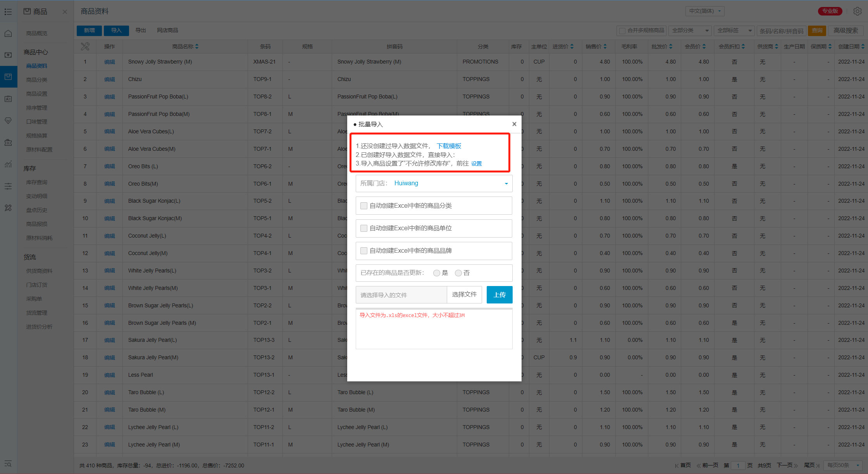868x474 pixels.
Task: Expand the 中文(简体) language dropdown
Action: pyautogui.click(x=705, y=11)
